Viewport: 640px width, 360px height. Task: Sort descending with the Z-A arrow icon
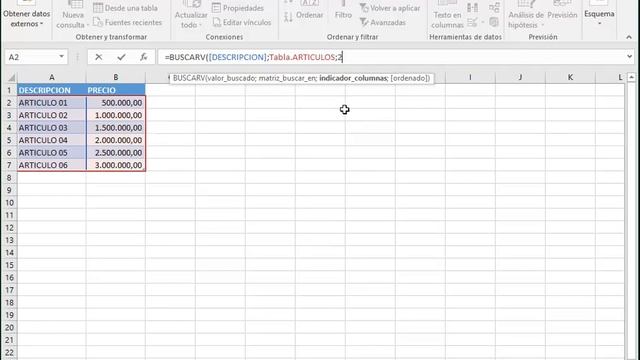(288, 17)
